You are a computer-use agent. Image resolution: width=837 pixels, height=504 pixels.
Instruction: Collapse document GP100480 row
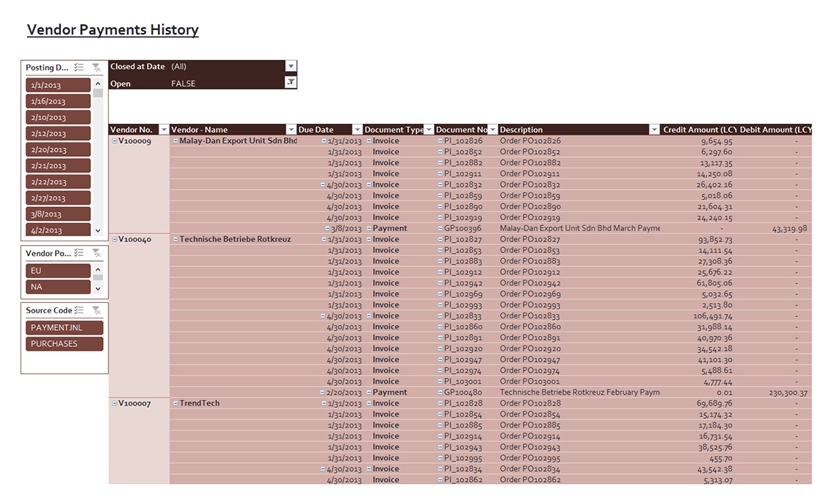click(x=441, y=392)
